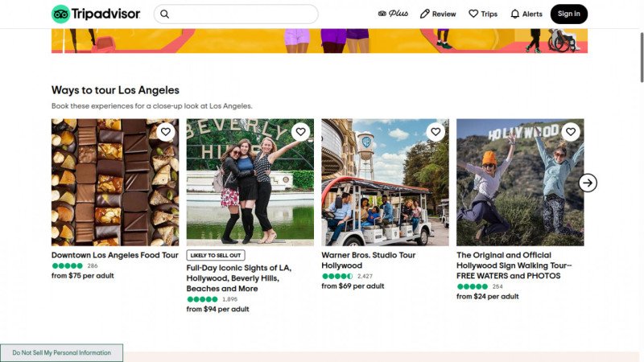Open Downtown Los Angeles Food Tour title link
The height and width of the screenshot is (362, 644).
tap(114, 255)
